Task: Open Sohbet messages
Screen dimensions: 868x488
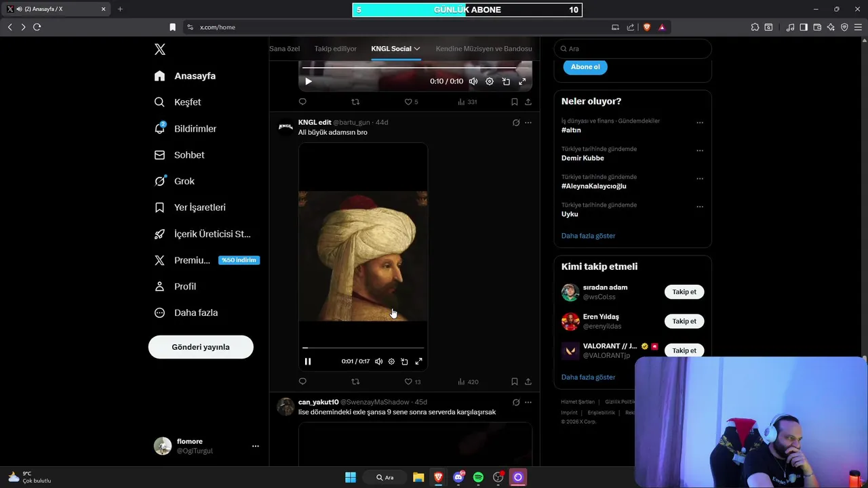Action: click(x=179, y=155)
